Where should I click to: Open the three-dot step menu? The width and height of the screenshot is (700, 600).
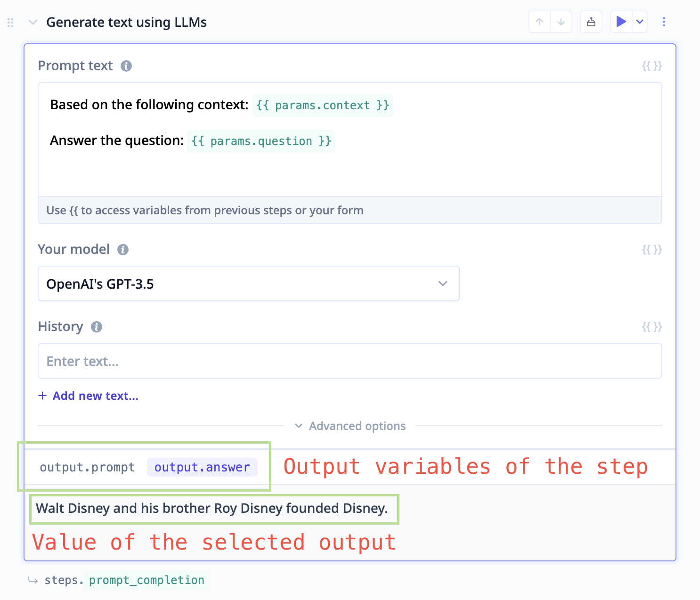point(664,22)
